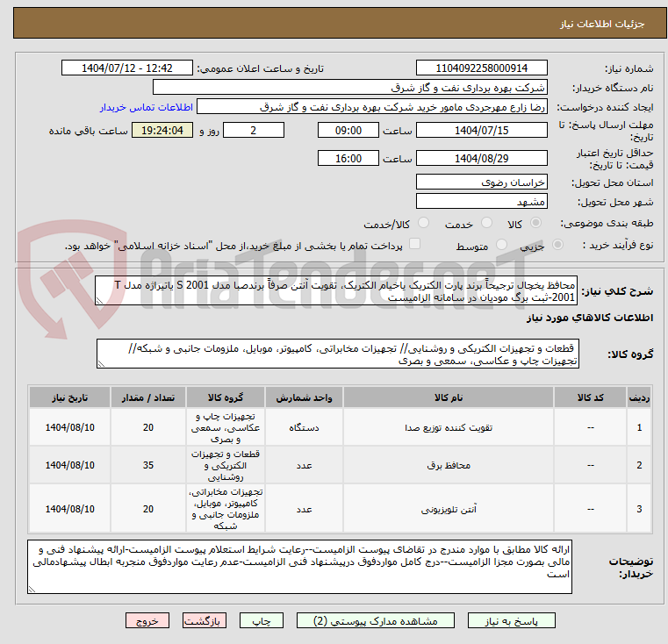The width and height of the screenshot is (668, 644).
Task: Click the آنتن تلویزیونی item cell
Action: (449, 509)
